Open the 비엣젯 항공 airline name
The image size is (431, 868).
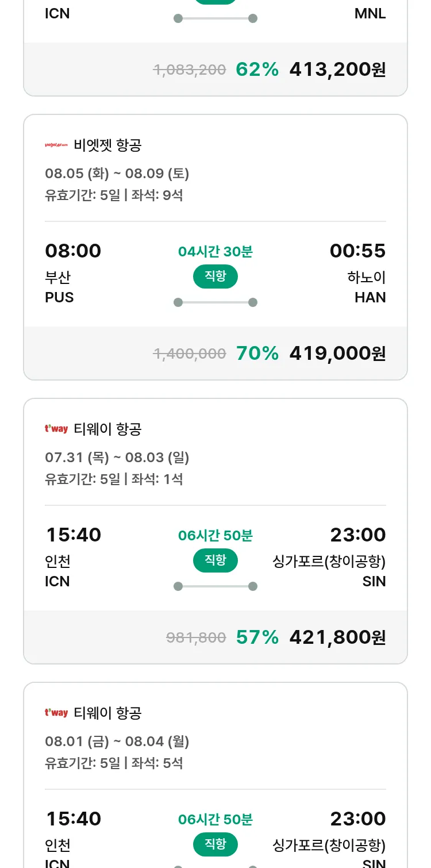(x=107, y=145)
